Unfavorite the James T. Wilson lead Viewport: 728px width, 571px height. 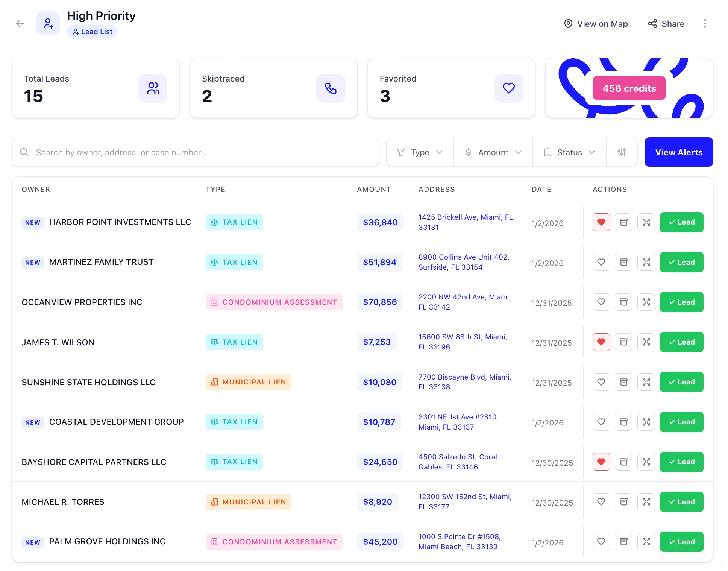[x=601, y=342]
